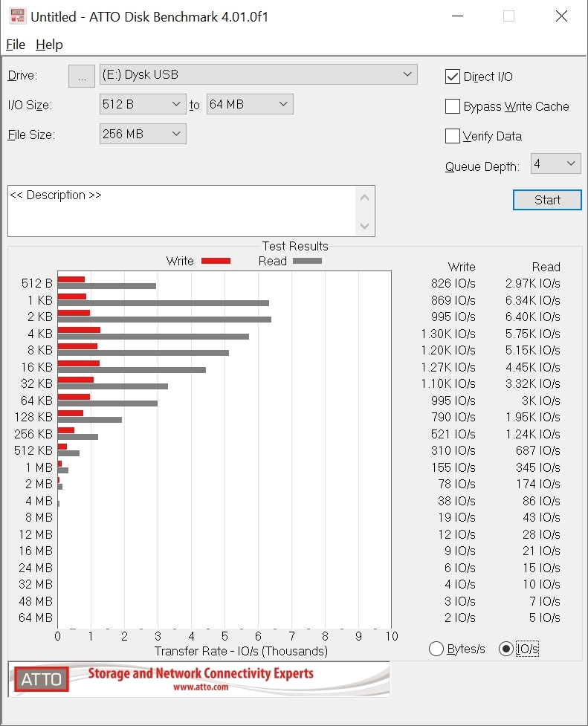
Task: Uncheck the Direct I/O checkbox
Action: point(453,77)
